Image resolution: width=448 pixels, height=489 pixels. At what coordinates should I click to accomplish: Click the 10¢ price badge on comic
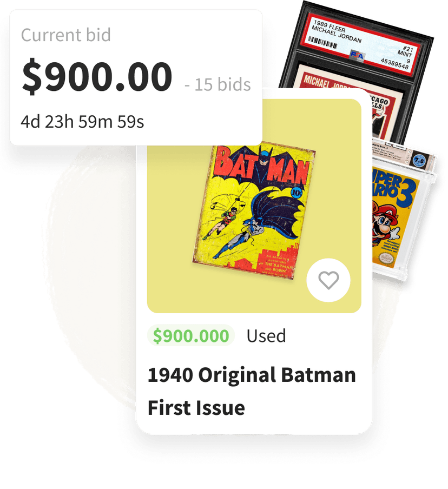tap(296, 193)
